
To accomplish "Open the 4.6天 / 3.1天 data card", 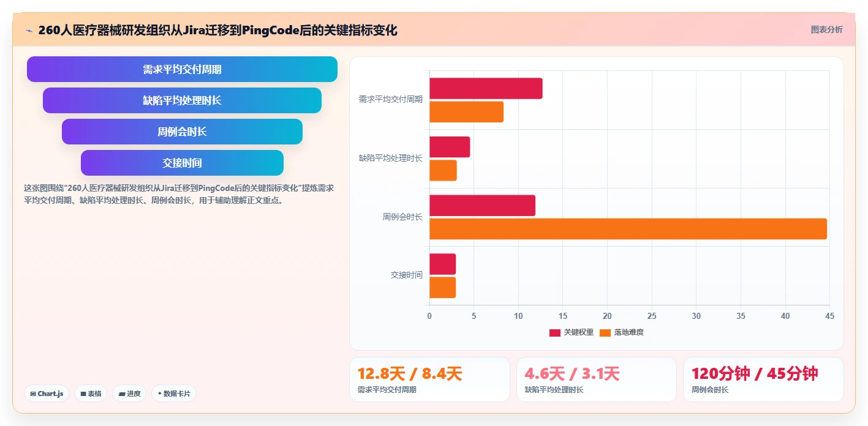I will point(597,379).
